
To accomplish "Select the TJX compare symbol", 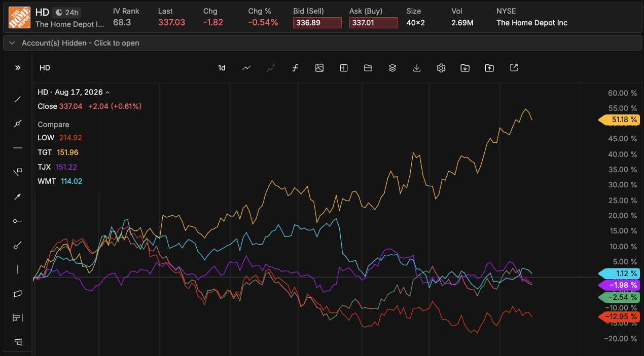I will 45,167.
